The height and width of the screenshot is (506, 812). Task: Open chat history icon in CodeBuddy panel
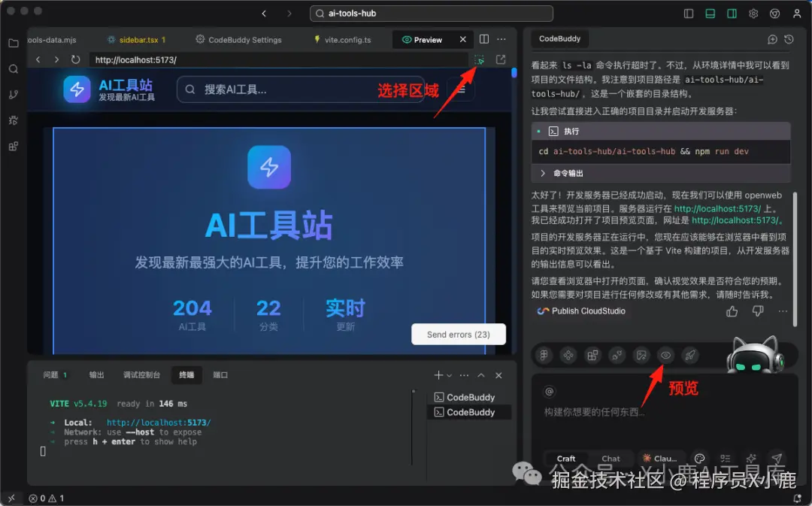coord(789,38)
